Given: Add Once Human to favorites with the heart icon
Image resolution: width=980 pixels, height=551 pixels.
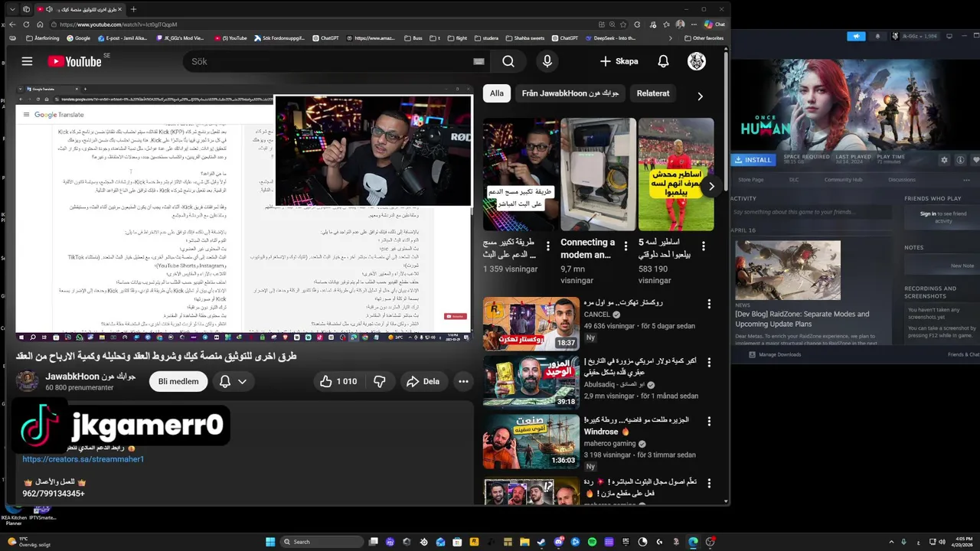Looking at the screenshot, I should (x=975, y=160).
